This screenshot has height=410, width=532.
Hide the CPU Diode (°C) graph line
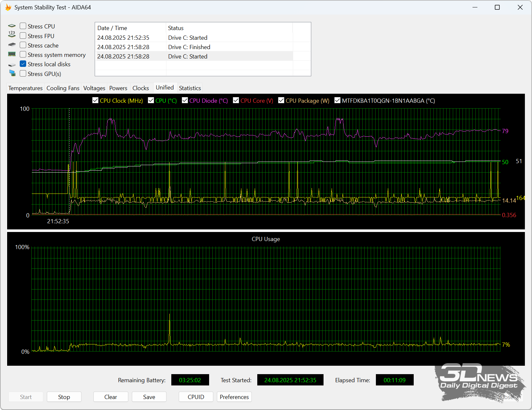pyautogui.click(x=185, y=100)
